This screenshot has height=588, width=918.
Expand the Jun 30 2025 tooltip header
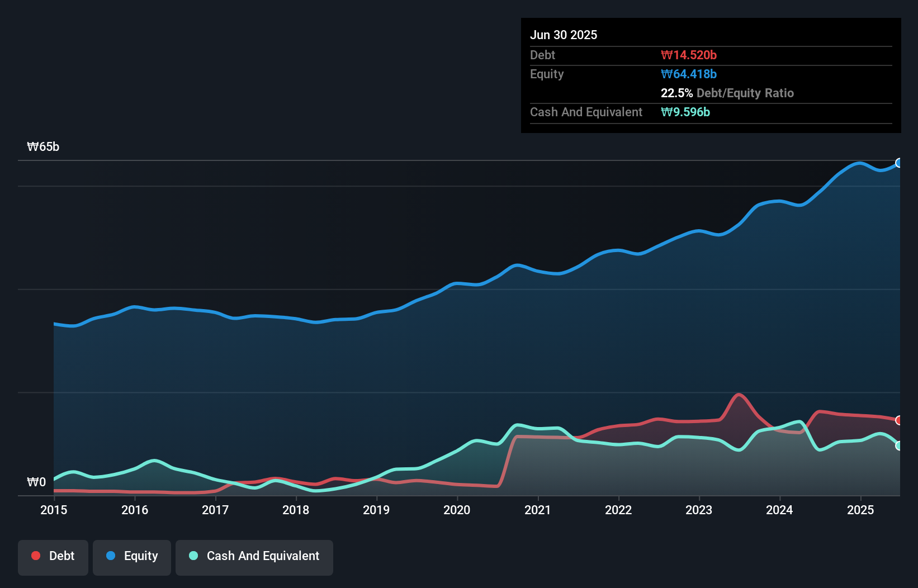point(564,35)
